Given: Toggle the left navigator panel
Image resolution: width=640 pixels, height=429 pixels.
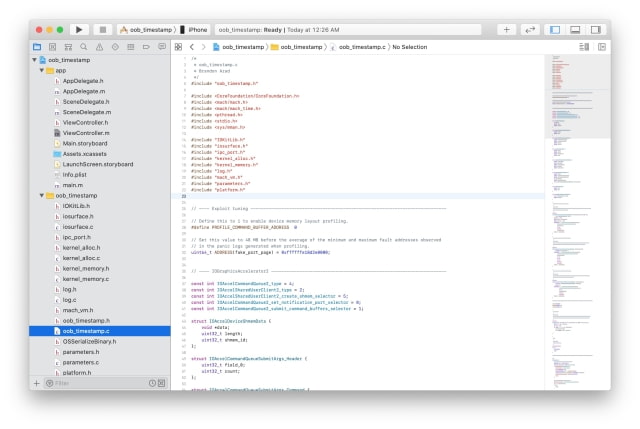Looking at the screenshot, I should 555,30.
